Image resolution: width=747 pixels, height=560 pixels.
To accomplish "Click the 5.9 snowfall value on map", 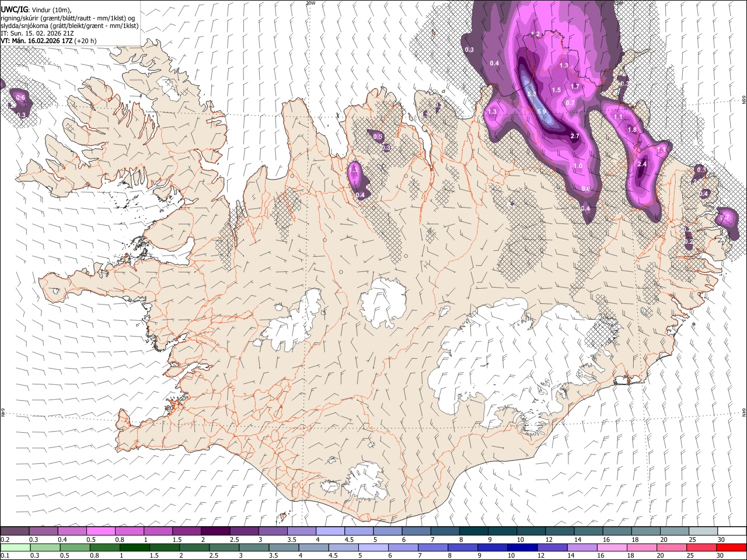I will click(541, 111).
